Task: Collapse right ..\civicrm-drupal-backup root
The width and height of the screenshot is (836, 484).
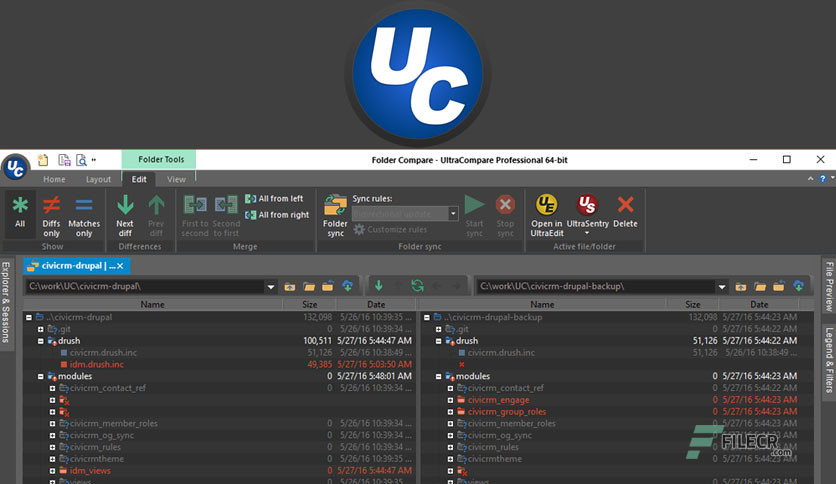Action: point(427,317)
